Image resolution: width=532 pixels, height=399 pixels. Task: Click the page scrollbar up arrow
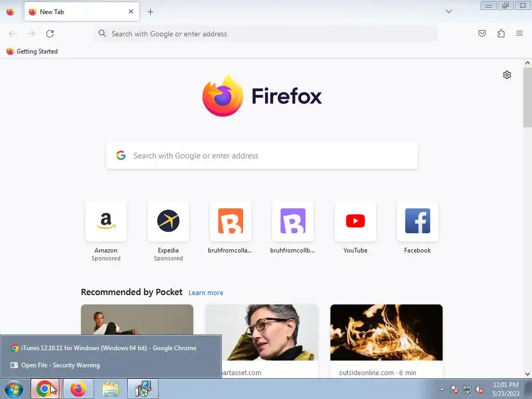[x=527, y=63]
